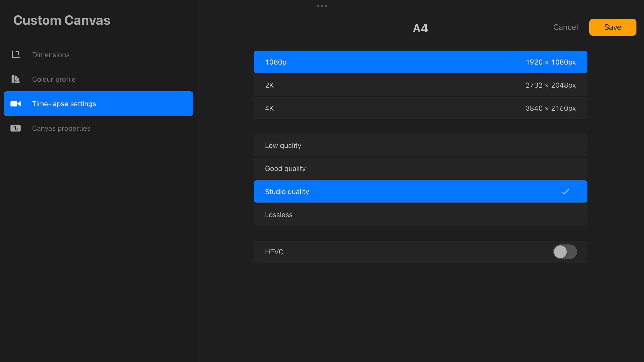Confirm Studio quality selection
The width and height of the screenshot is (644, 362).
click(420, 191)
